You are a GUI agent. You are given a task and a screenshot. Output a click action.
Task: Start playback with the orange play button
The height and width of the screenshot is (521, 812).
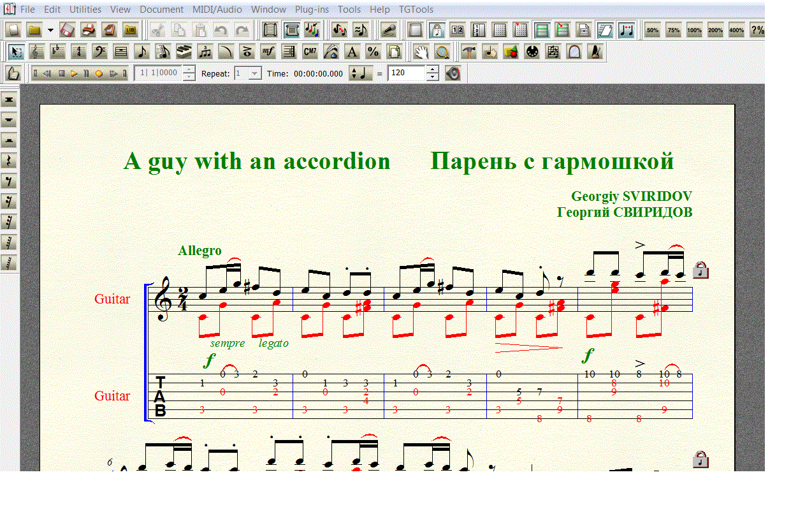(x=74, y=73)
